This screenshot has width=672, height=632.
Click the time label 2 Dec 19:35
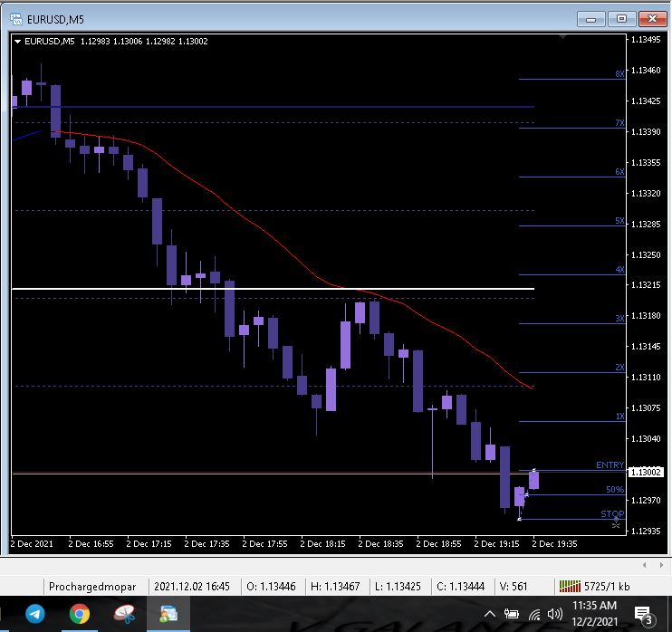[554, 544]
